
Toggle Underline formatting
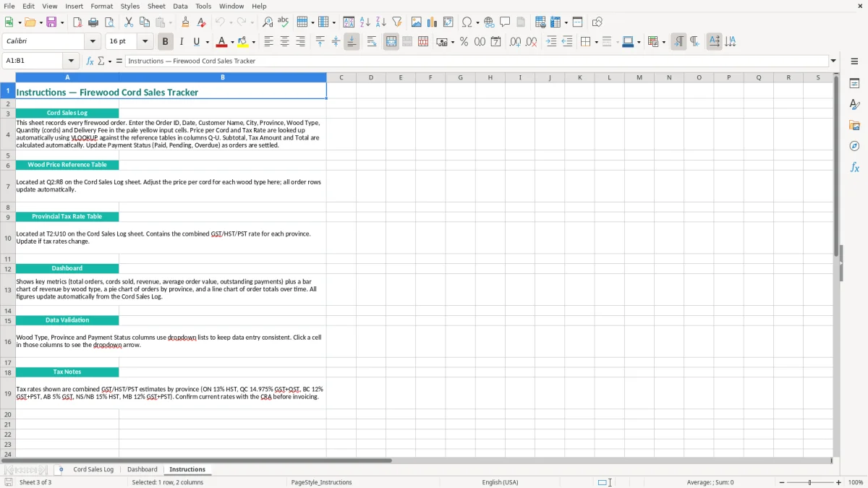coord(197,42)
